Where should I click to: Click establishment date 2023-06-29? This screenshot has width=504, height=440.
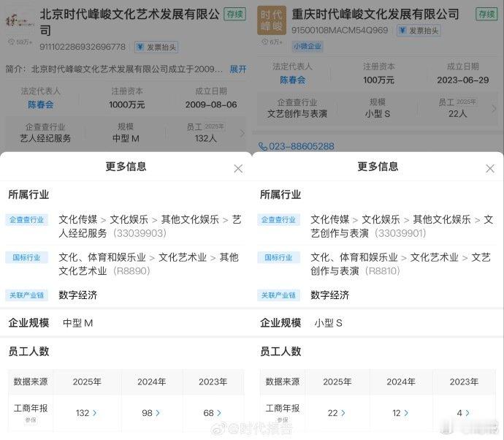pyautogui.click(x=463, y=80)
